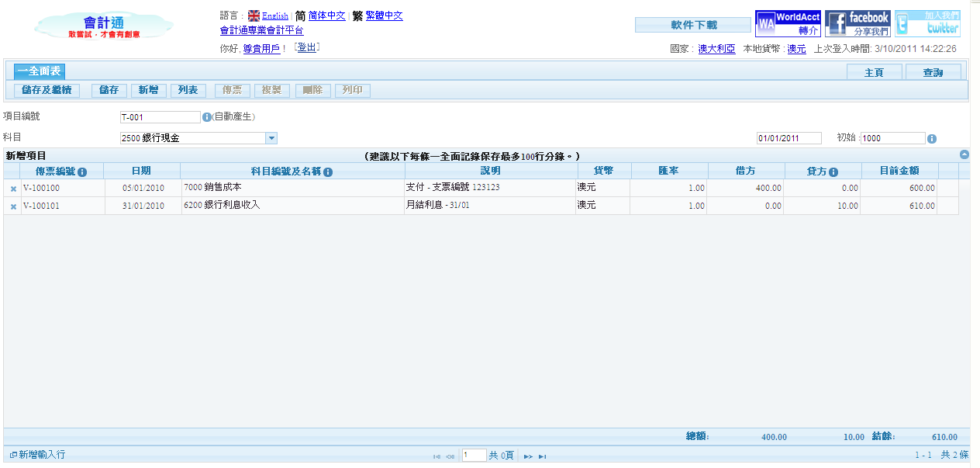The height and width of the screenshot is (468, 980).
Task: Remove the V-100101 row via X icon
Action: pyautogui.click(x=13, y=206)
